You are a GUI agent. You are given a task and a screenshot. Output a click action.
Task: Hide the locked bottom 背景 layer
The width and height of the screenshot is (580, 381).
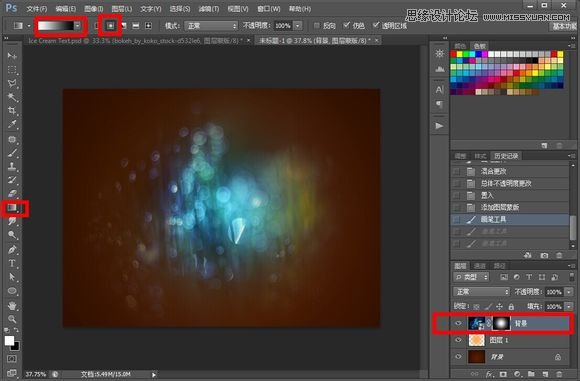coord(458,357)
